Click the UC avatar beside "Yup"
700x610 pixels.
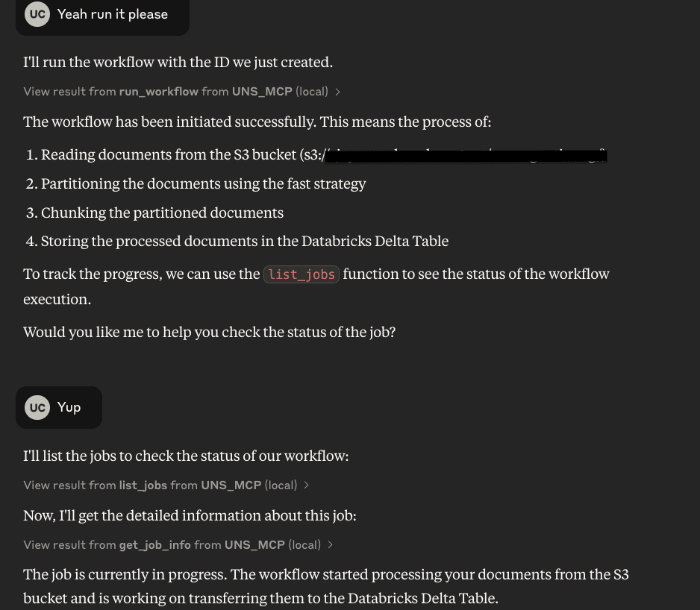37,407
